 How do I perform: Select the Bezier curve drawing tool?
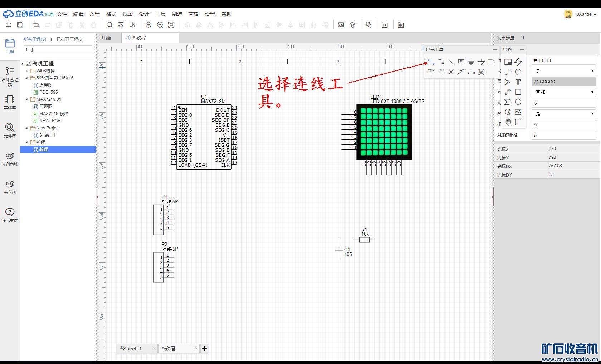(508, 72)
